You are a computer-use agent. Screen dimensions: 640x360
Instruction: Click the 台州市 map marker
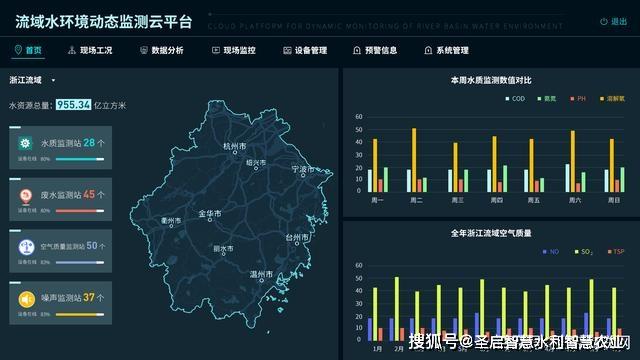coord(297,243)
